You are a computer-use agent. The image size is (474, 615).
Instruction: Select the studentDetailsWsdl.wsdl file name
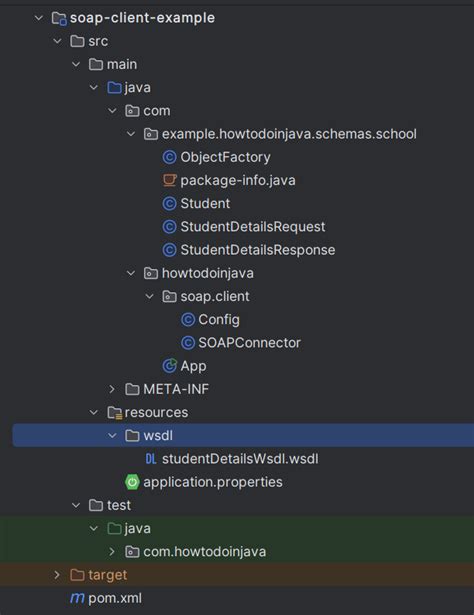pos(240,459)
